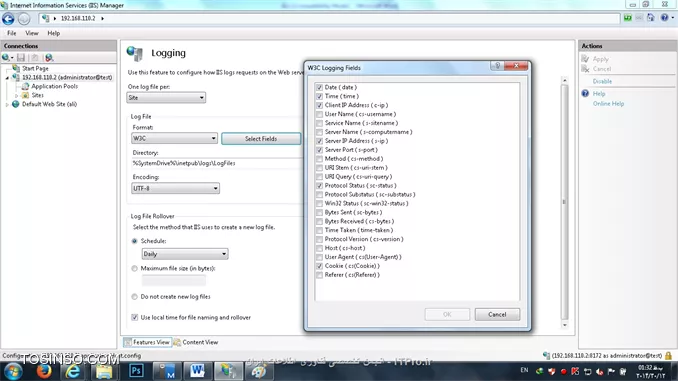678x381 pixels.
Task: Click the Home icon in top toolbar
Action: pyautogui.click(x=651, y=18)
